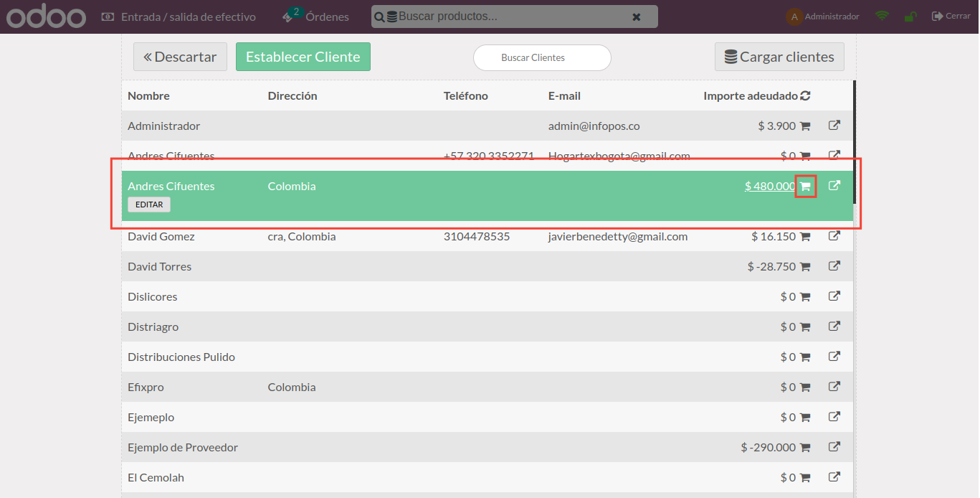Click the Establecer Cliente button
The image size is (980, 498).
(x=303, y=57)
